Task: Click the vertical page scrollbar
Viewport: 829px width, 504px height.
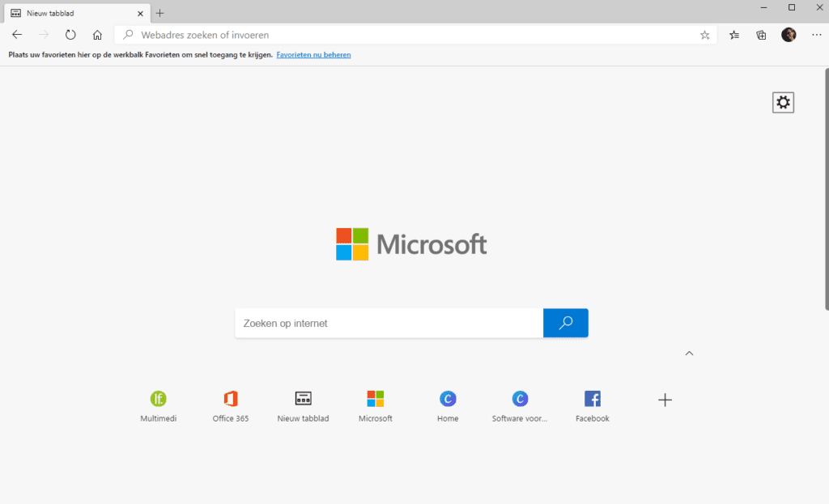Action: (827, 189)
